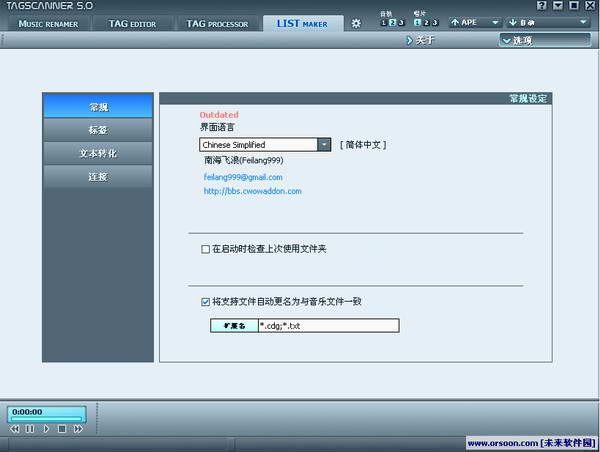Switch to the List Maker tab

coord(302,24)
